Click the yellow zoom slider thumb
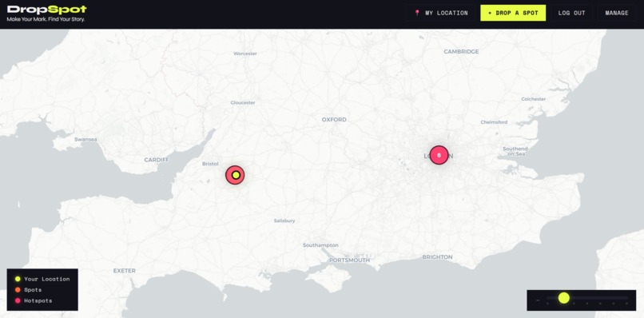The image size is (644, 318). [x=564, y=298]
